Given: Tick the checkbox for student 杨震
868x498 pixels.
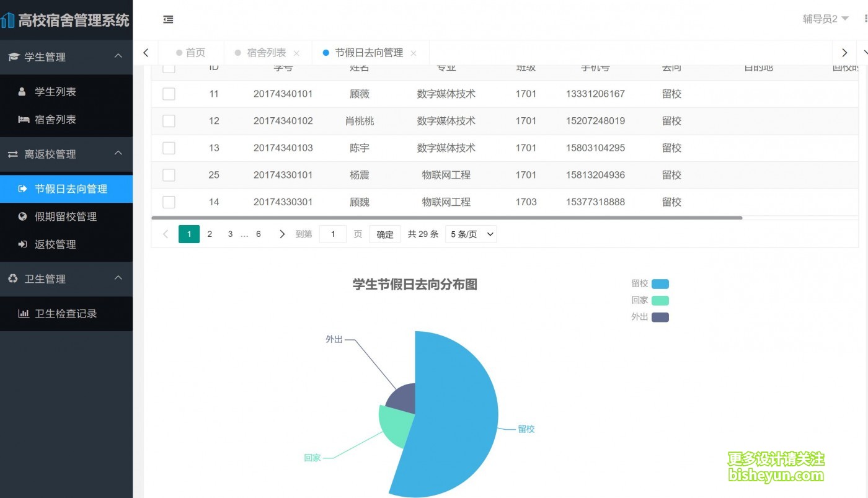Looking at the screenshot, I should click(x=169, y=175).
